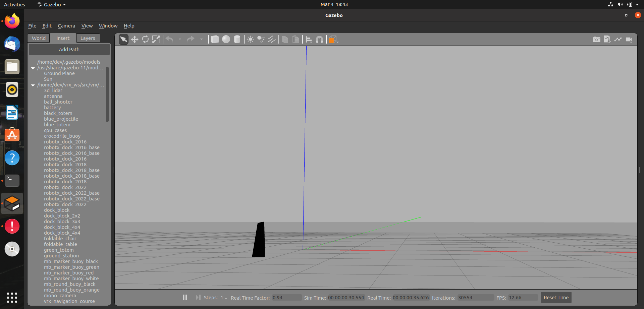Insert a box shape into the scene
This screenshot has height=309, width=644.
tap(215, 39)
